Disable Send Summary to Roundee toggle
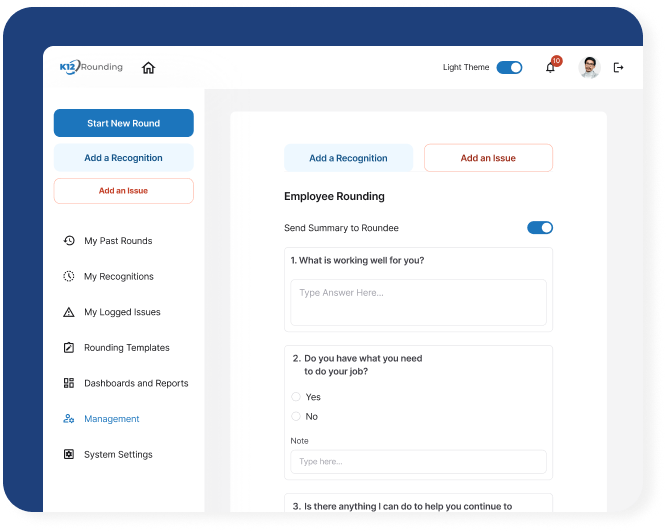This screenshot has width=666, height=531. (540, 228)
